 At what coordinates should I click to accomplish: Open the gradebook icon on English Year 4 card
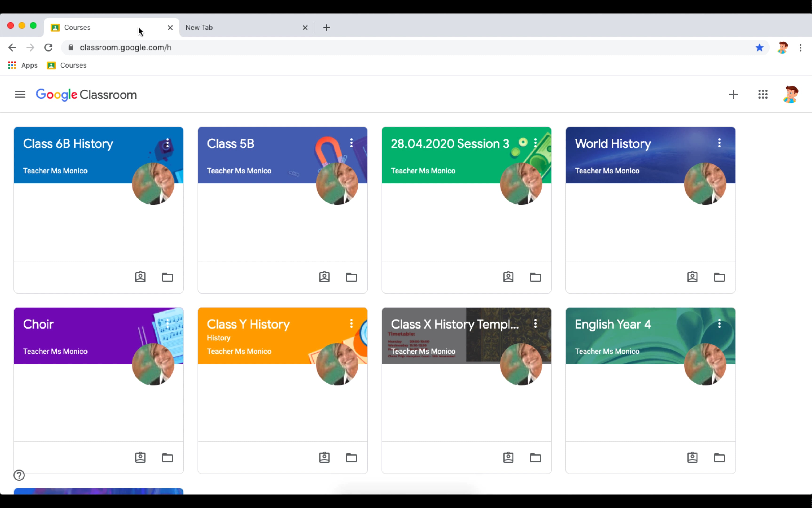pos(693,457)
